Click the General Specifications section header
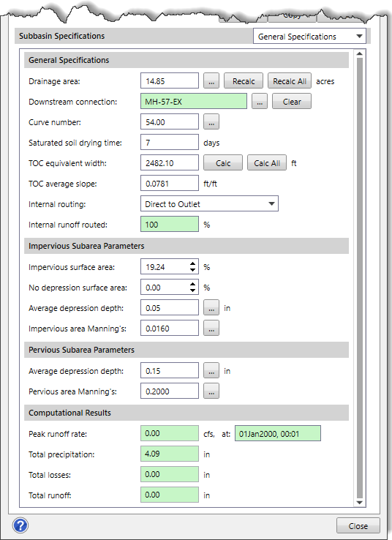 pyautogui.click(x=186, y=60)
